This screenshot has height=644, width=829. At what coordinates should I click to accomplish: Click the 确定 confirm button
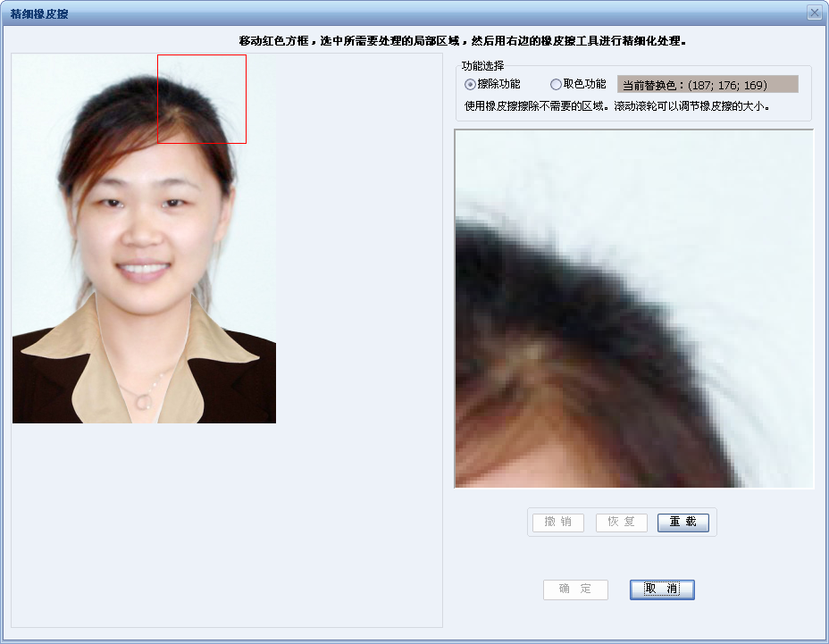575,590
